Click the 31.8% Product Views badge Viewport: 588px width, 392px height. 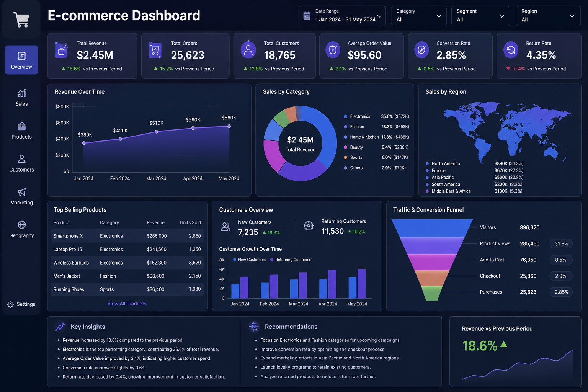click(x=561, y=243)
